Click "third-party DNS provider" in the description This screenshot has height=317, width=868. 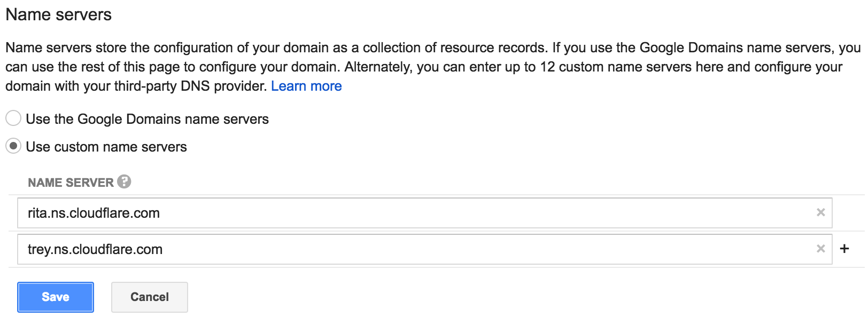[189, 86]
